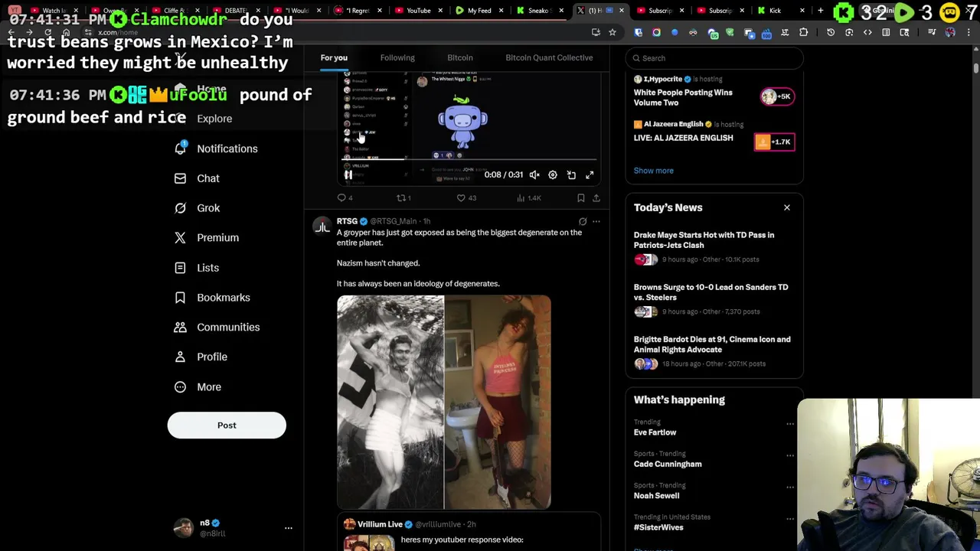The height and width of the screenshot is (551, 980).
Task: Open the Bitcoin tab
Action: click(x=460, y=57)
